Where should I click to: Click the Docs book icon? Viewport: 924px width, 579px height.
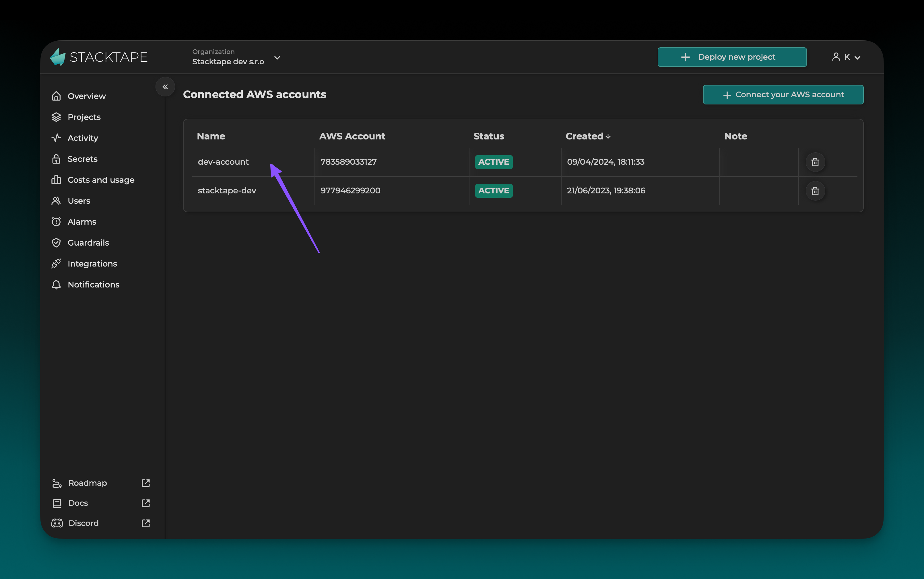(57, 503)
